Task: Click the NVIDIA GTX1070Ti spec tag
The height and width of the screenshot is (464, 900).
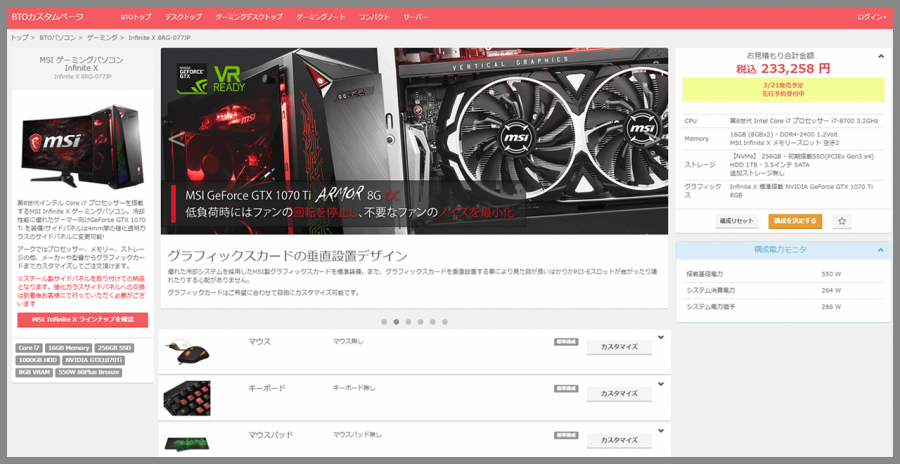Action: pos(94,361)
